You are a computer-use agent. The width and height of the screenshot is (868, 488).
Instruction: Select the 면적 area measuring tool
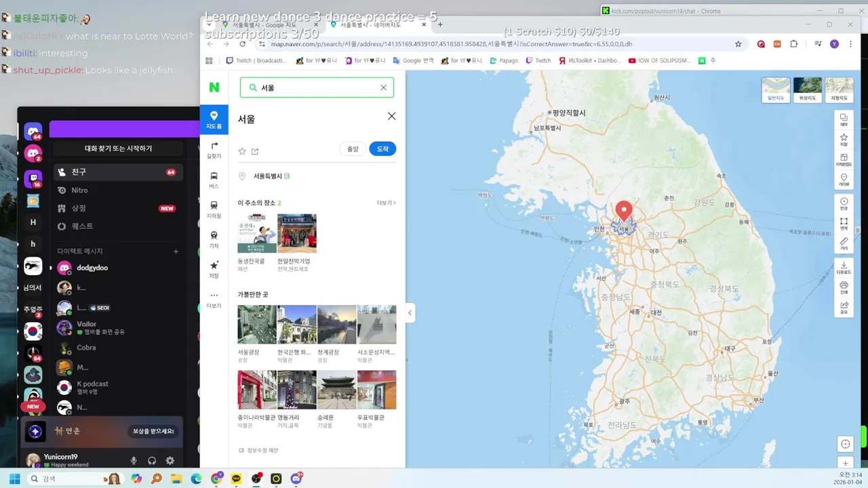pos(844,224)
